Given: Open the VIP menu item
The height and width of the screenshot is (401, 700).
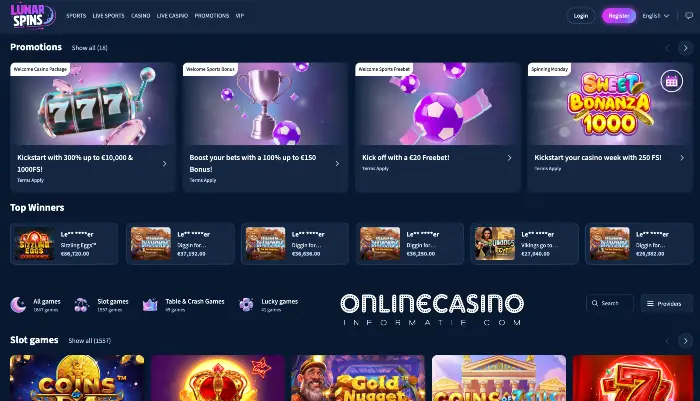Looking at the screenshot, I should pos(240,16).
